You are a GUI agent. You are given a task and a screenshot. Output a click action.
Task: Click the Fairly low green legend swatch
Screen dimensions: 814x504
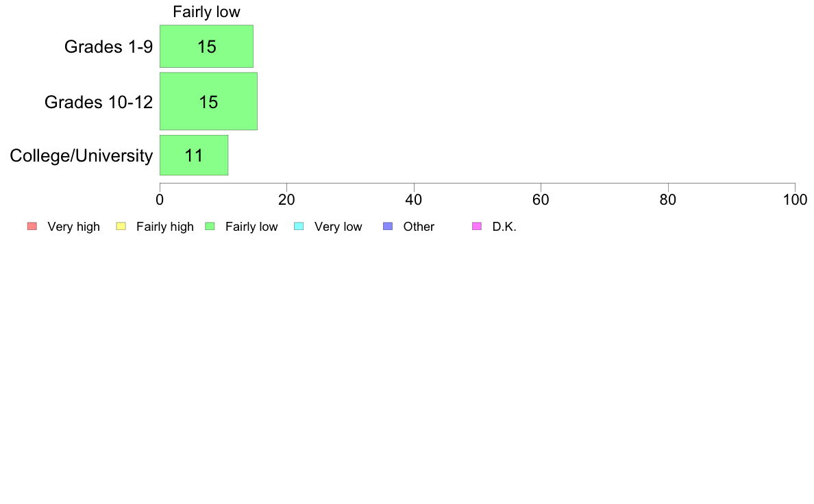coord(210,226)
